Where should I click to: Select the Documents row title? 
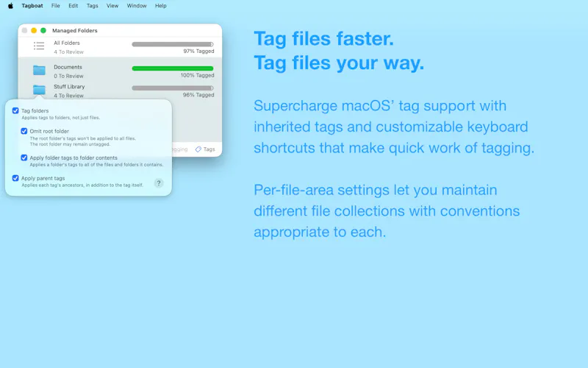click(68, 67)
